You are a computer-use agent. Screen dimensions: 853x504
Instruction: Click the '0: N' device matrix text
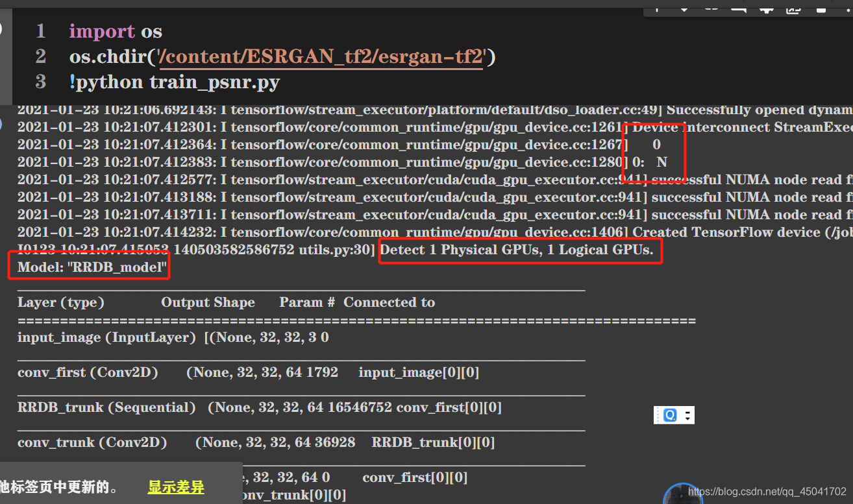click(x=650, y=162)
